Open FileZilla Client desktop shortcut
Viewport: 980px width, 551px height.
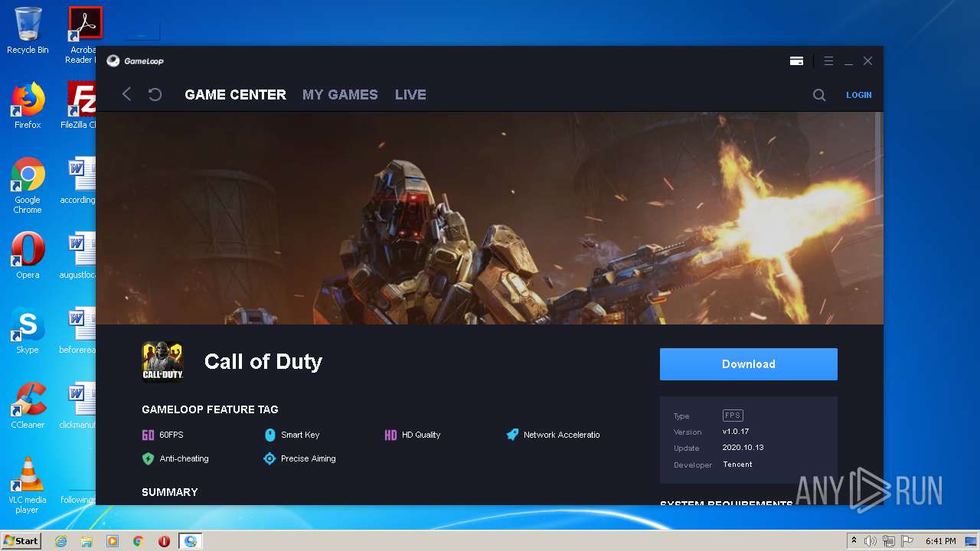(80, 106)
